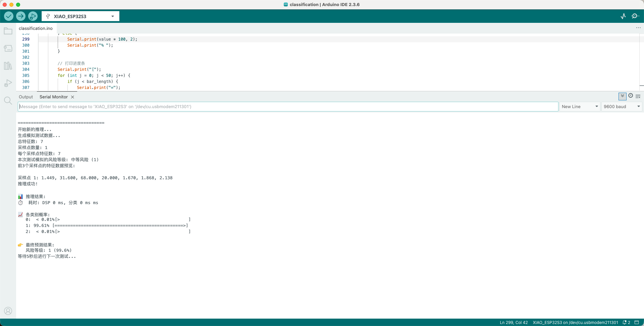Open the New Line line-ending dropdown
This screenshot has height=326, width=644.
point(580,107)
